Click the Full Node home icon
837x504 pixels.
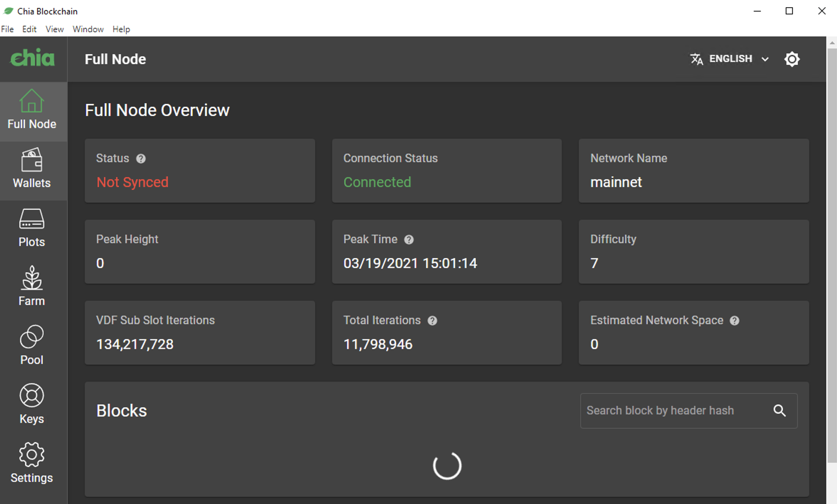[x=32, y=101]
